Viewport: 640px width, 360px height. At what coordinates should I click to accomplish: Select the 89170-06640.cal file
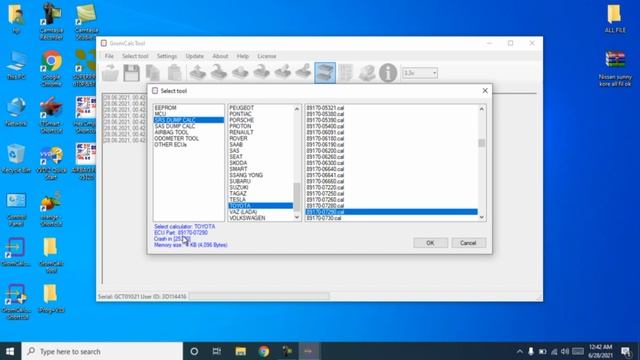(391, 169)
